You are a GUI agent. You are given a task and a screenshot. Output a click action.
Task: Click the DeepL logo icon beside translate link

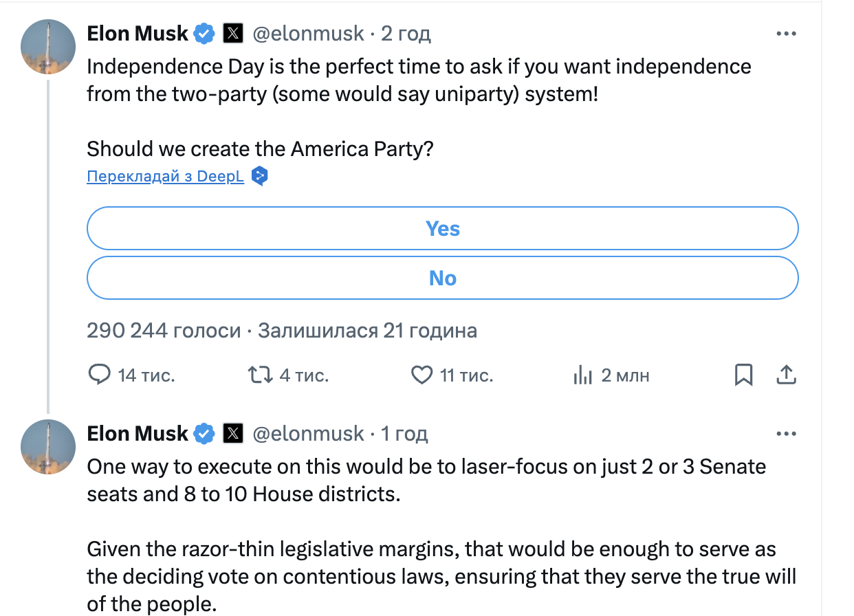(x=259, y=176)
